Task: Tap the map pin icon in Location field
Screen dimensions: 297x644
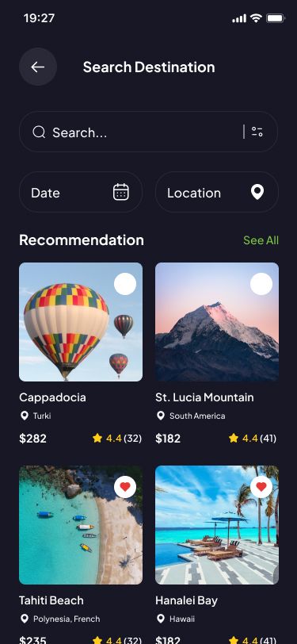Action: [257, 192]
